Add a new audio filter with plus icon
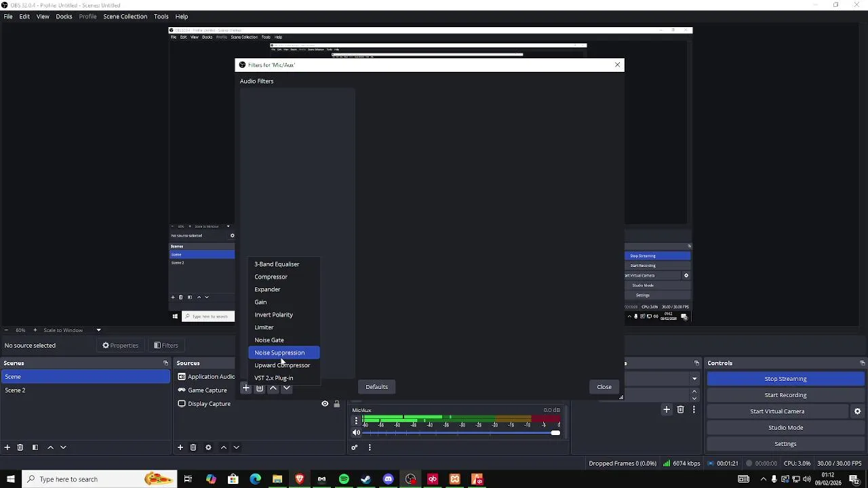Screen dimensions: 868x488 245,388
